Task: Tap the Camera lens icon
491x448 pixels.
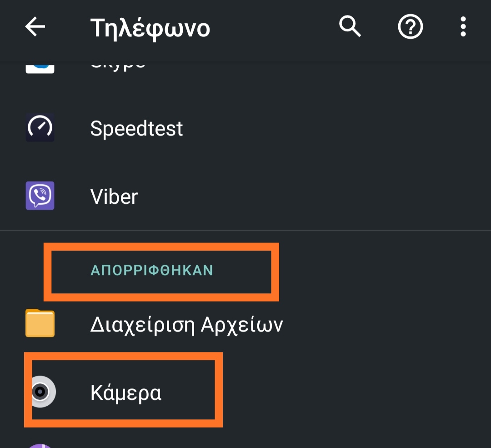Action: tap(41, 392)
